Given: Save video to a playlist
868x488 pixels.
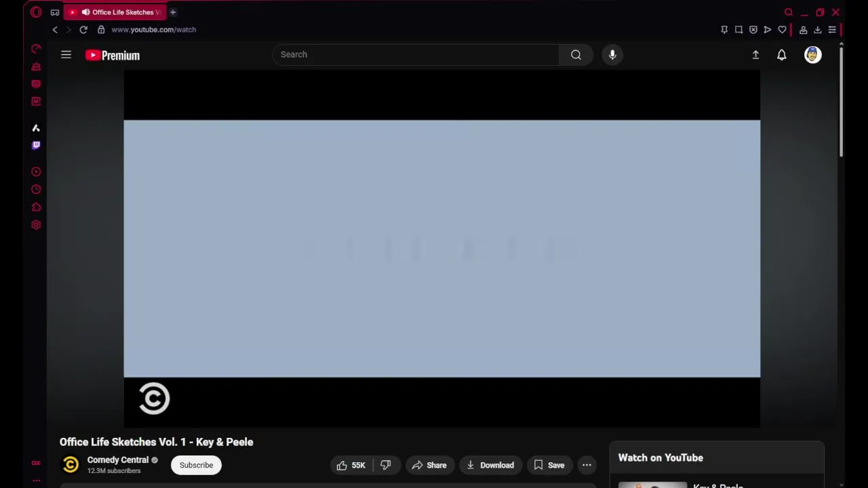Looking at the screenshot, I should [549, 465].
